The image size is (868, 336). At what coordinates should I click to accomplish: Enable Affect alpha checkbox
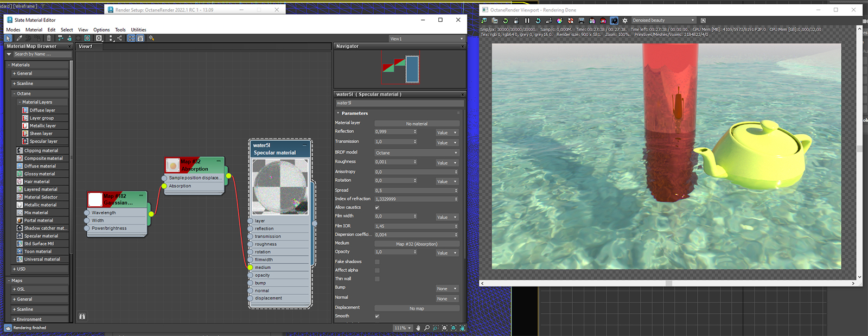pos(377,270)
